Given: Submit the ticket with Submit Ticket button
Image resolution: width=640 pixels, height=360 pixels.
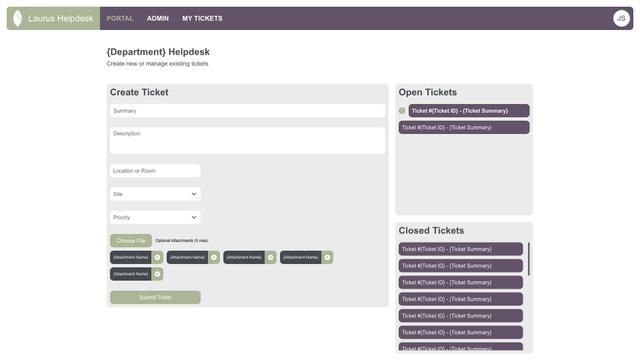Looking at the screenshot, I should (x=155, y=297).
